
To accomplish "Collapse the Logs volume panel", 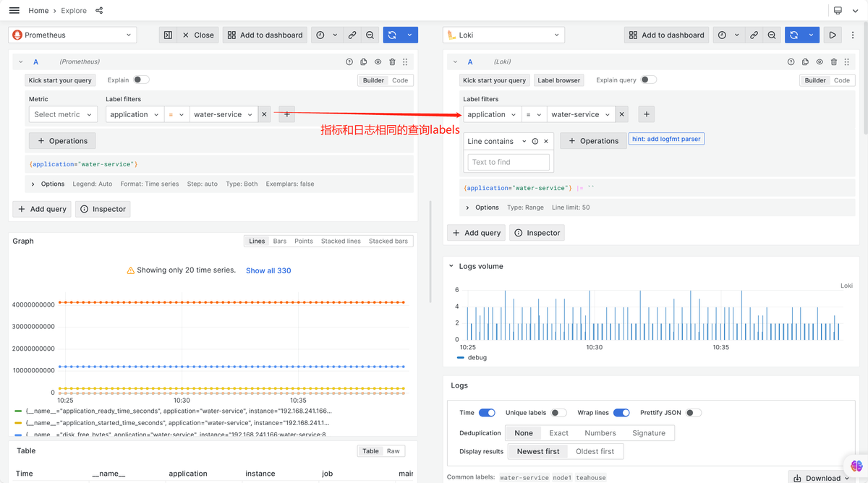I will pyautogui.click(x=451, y=266).
